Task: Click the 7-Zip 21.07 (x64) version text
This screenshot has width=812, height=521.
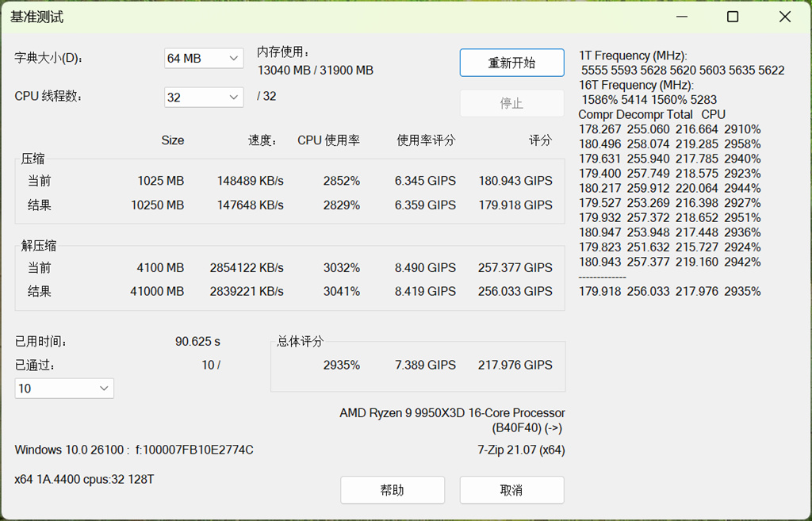Action: point(521,450)
